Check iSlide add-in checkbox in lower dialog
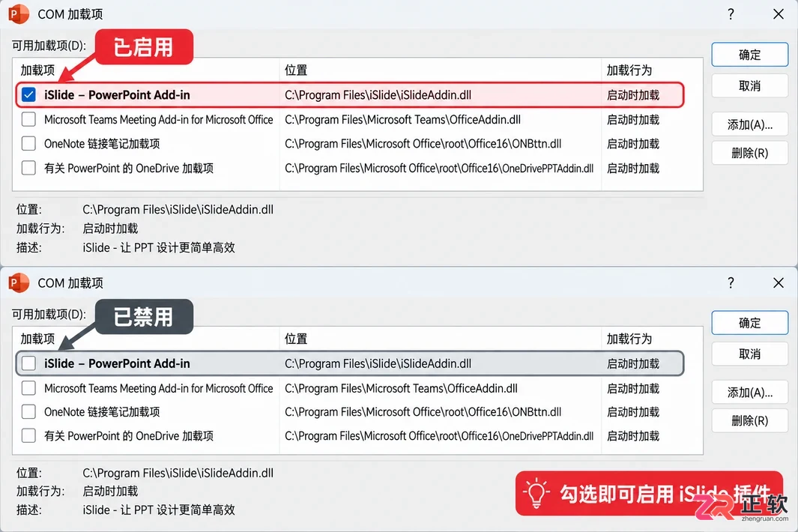 tap(28, 363)
